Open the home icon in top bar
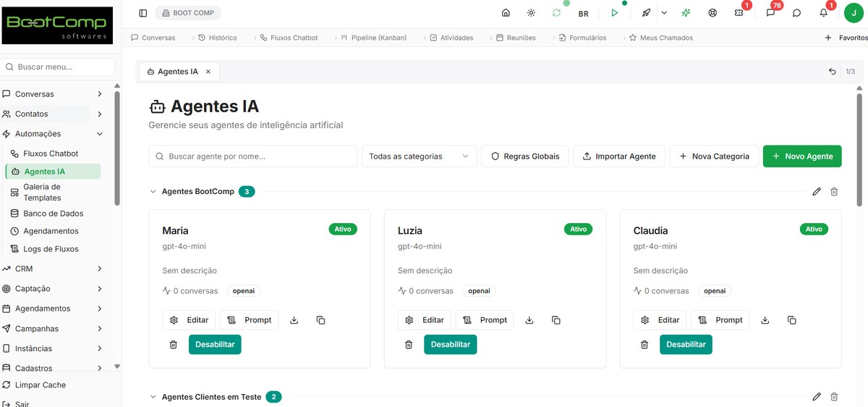 coord(506,13)
